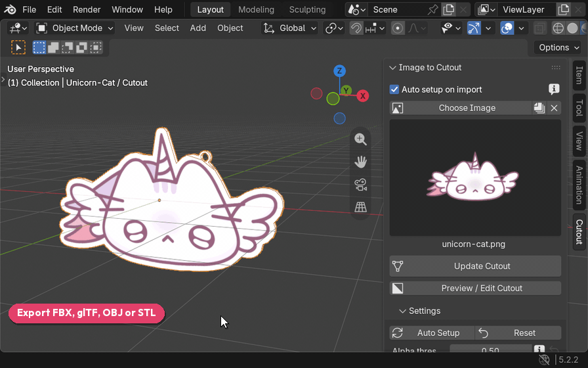Set selection mode to extend
The width and height of the screenshot is (588, 368).
pyautogui.click(x=53, y=48)
